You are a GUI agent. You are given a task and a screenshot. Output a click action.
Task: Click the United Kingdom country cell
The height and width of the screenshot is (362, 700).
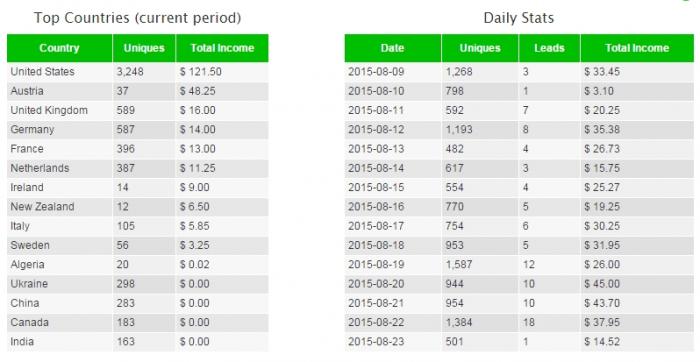(x=59, y=110)
